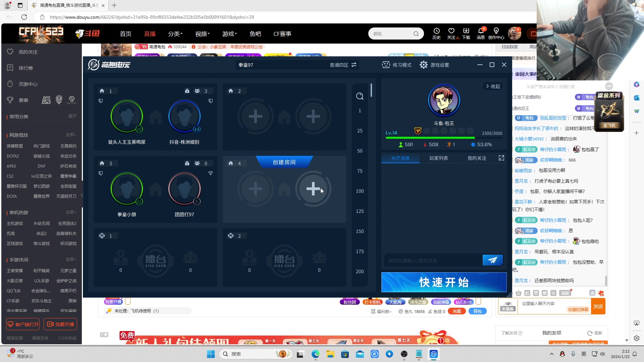Screen dimensions: 644x362
Task: Open Douyu download icon
Action: click(x=466, y=31)
